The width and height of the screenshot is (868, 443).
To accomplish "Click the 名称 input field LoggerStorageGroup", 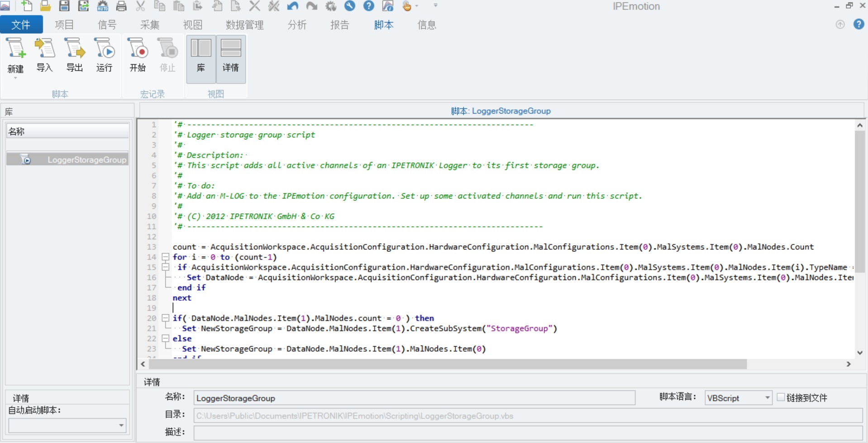I will pyautogui.click(x=414, y=398).
